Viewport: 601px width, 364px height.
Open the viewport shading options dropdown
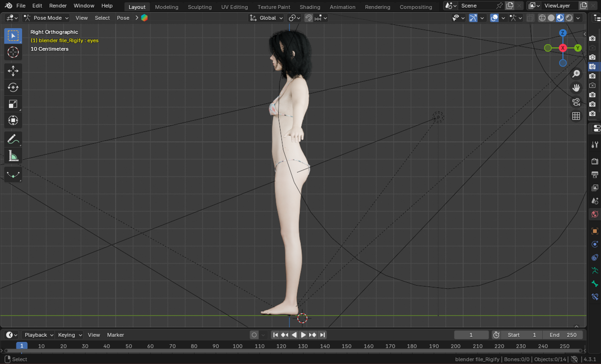(x=578, y=18)
